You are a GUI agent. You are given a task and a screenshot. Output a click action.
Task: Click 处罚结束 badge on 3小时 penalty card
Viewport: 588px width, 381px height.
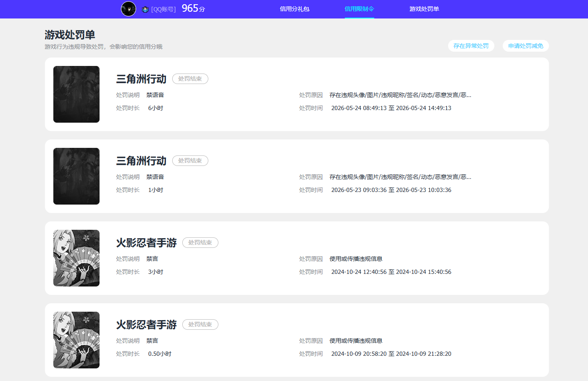pyautogui.click(x=200, y=242)
